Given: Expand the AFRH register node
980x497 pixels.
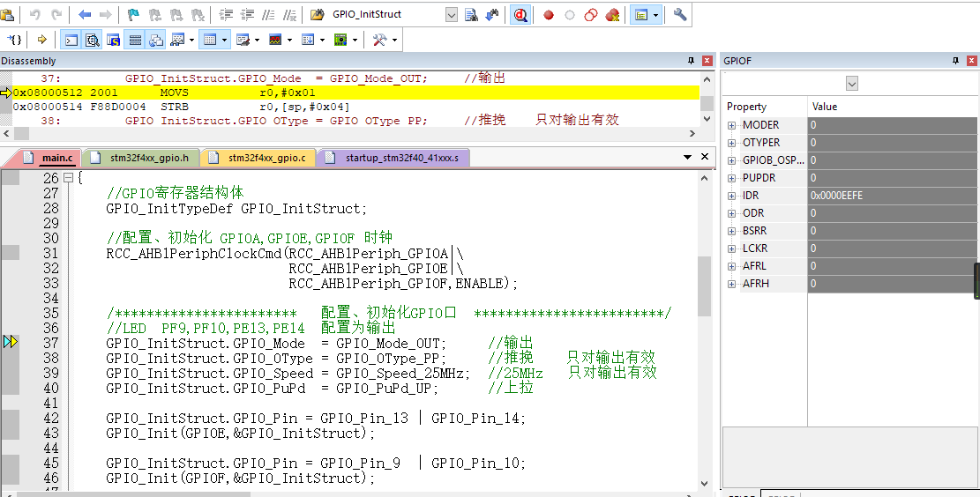Looking at the screenshot, I should (731, 284).
